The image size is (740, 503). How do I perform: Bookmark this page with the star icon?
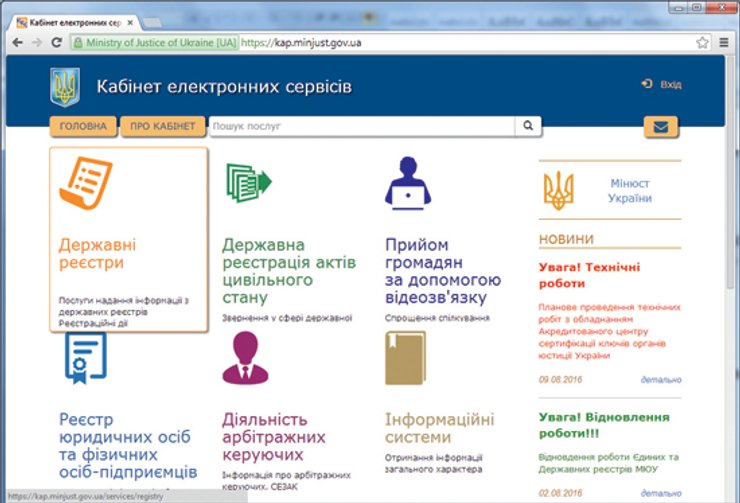(702, 43)
